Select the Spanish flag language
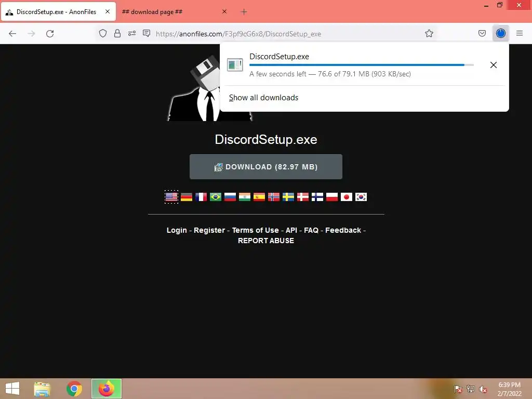The image size is (532, 399). (259, 197)
